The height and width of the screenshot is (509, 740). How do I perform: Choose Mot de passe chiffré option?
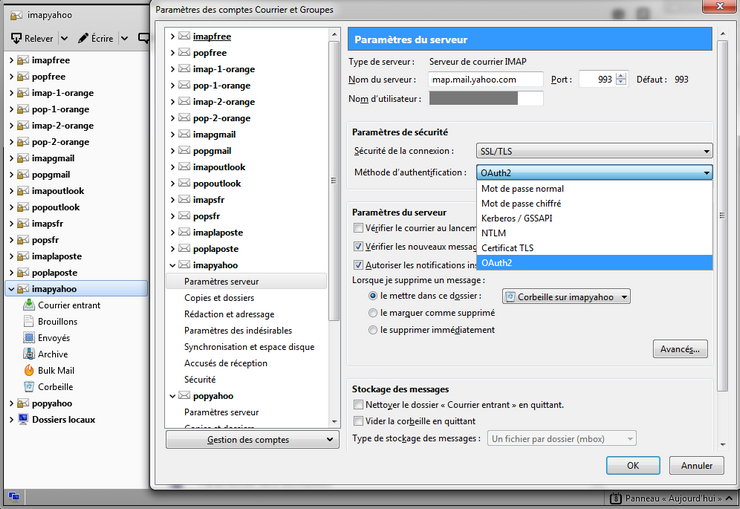pyautogui.click(x=594, y=203)
